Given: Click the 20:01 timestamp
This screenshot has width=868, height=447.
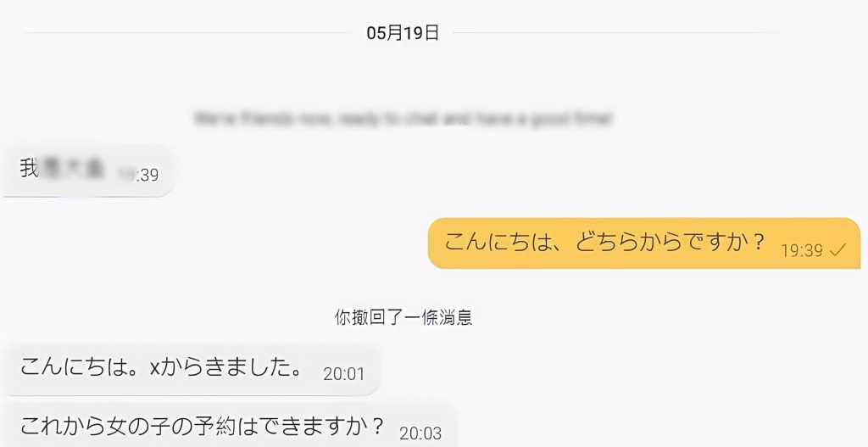Looking at the screenshot, I should 344,374.
